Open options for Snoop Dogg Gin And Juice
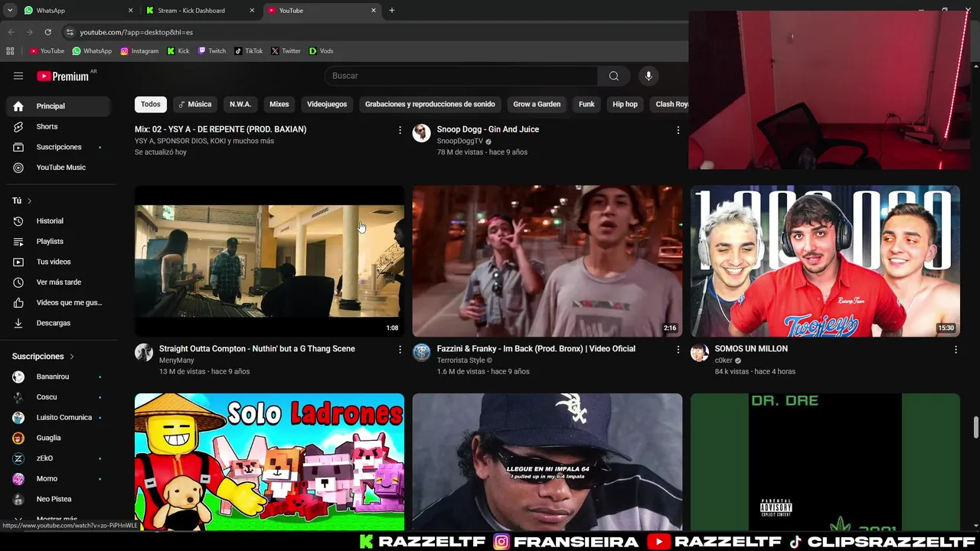Image resolution: width=980 pixels, height=551 pixels. [678, 130]
